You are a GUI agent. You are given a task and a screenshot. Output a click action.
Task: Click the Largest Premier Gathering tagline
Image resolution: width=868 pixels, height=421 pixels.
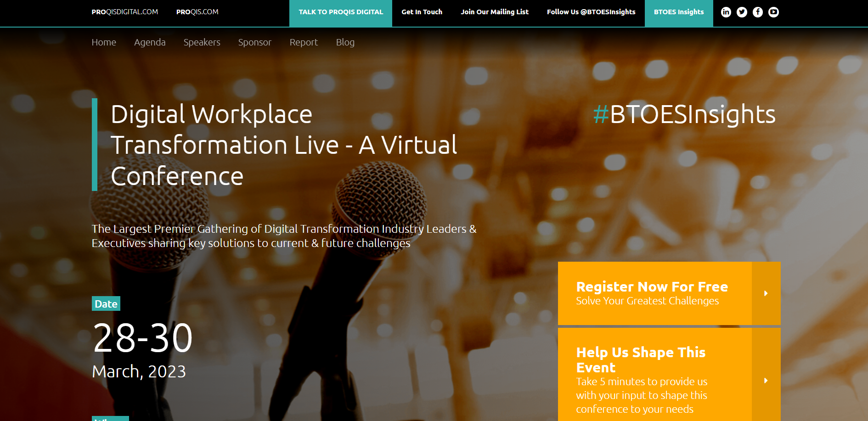(x=284, y=236)
